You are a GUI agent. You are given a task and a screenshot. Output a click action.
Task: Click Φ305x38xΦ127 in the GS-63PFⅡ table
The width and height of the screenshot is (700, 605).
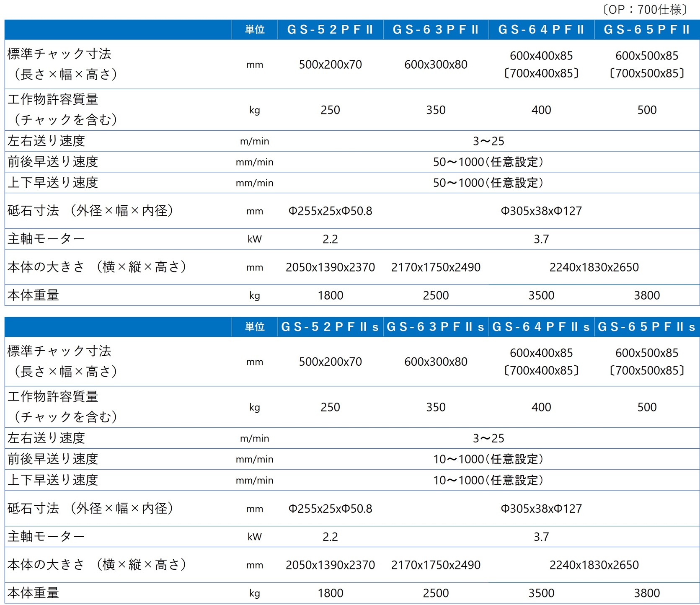coord(541,211)
